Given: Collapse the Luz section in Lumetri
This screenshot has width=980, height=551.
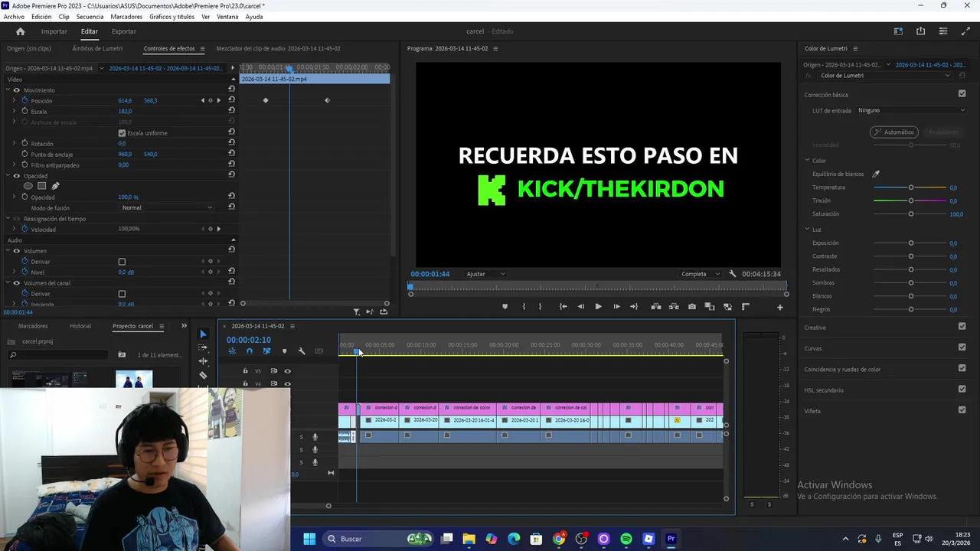Looking at the screenshot, I should coord(807,230).
